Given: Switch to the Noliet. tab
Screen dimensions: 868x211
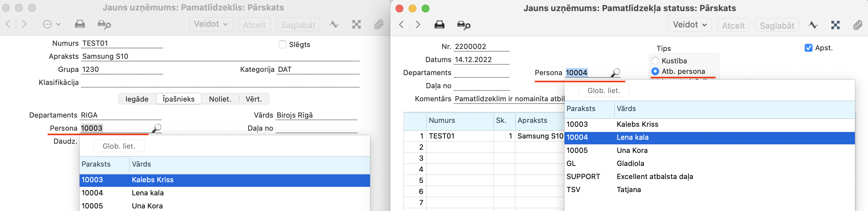Looking at the screenshot, I should tap(220, 99).
